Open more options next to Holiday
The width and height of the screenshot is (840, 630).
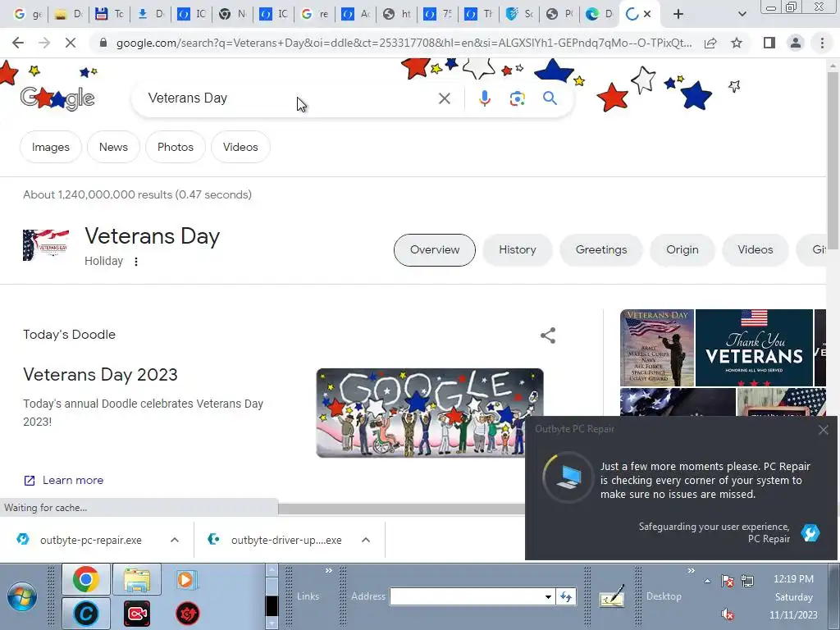pos(136,262)
